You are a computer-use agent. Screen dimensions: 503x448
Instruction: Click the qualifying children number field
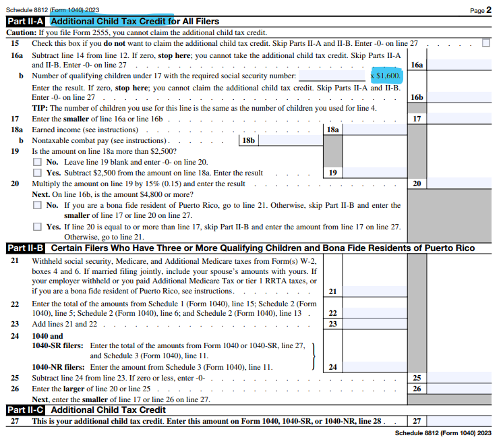(332, 76)
